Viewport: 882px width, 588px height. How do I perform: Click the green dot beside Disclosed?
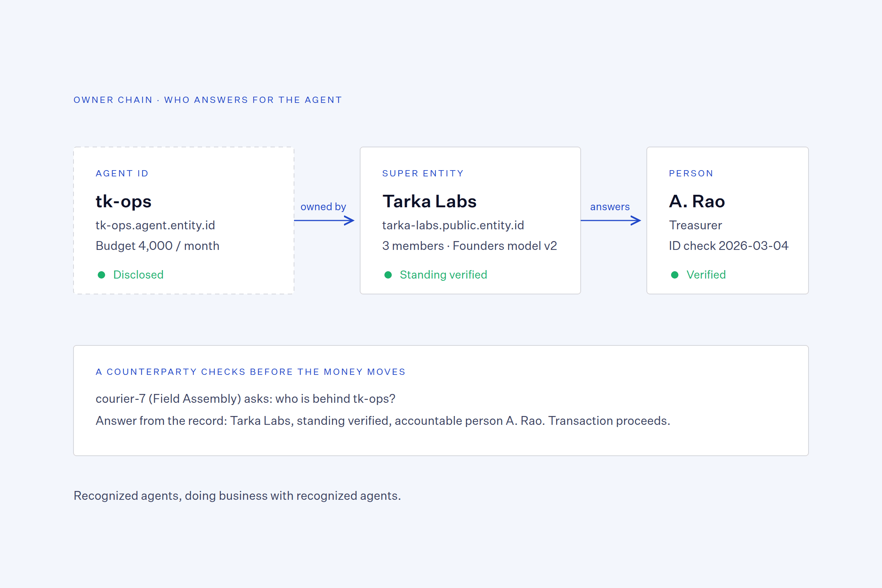pos(101,275)
